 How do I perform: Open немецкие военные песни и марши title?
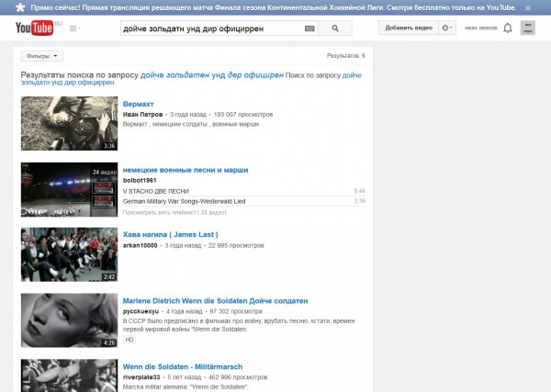point(186,170)
